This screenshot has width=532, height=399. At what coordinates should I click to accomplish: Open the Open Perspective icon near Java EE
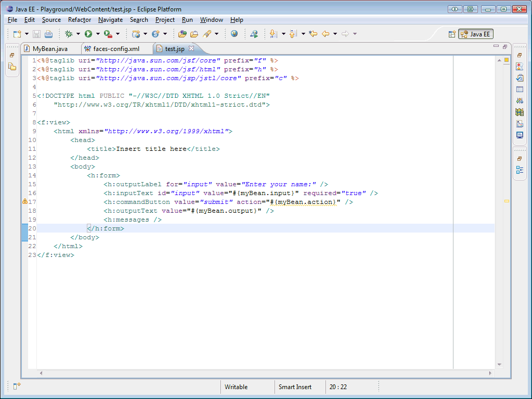[x=451, y=34]
